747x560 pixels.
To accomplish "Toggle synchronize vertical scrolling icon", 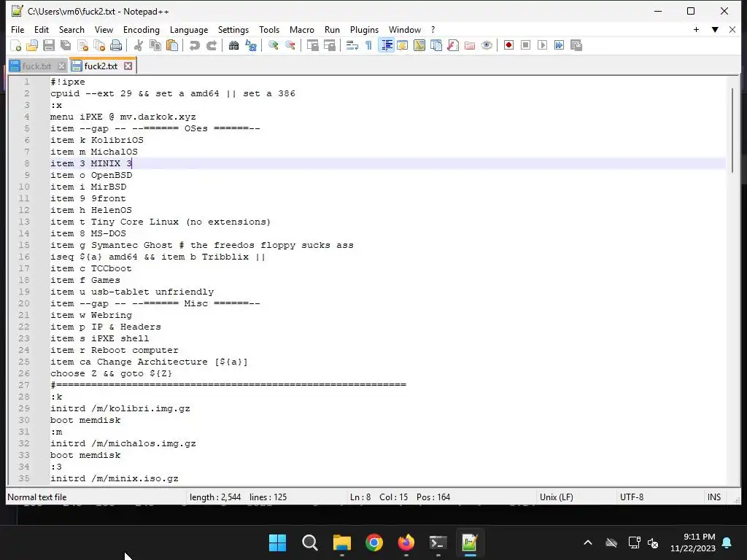I will (312, 45).
